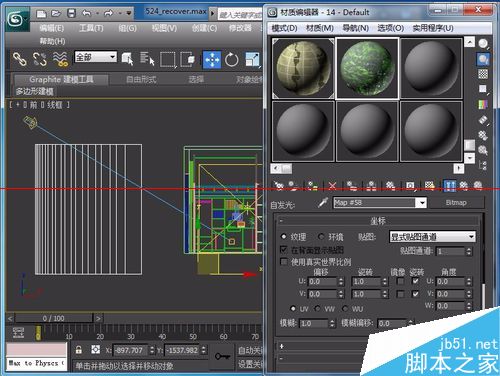
Task: Pick material with the eyedropper icon
Action: pyautogui.click(x=323, y=202)
